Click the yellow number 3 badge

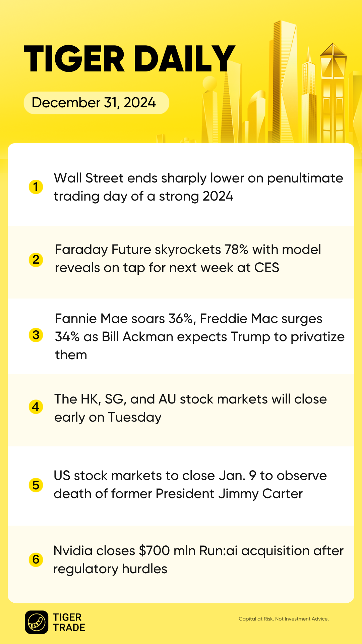pyautogui.click(x=36, y=335)
